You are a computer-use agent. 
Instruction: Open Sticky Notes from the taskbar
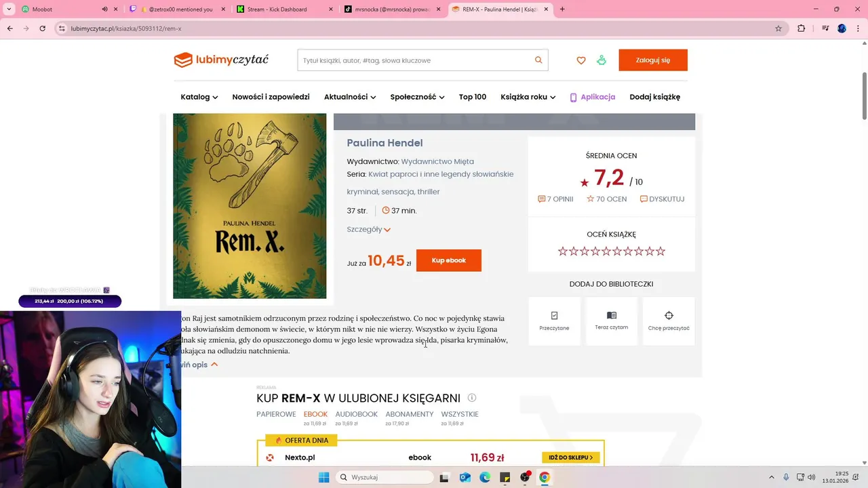tap(505, 477)
